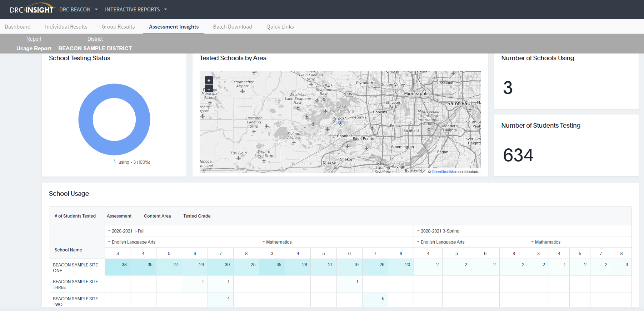
Task: Click the cell with value 19
Action: coord(349,267)
